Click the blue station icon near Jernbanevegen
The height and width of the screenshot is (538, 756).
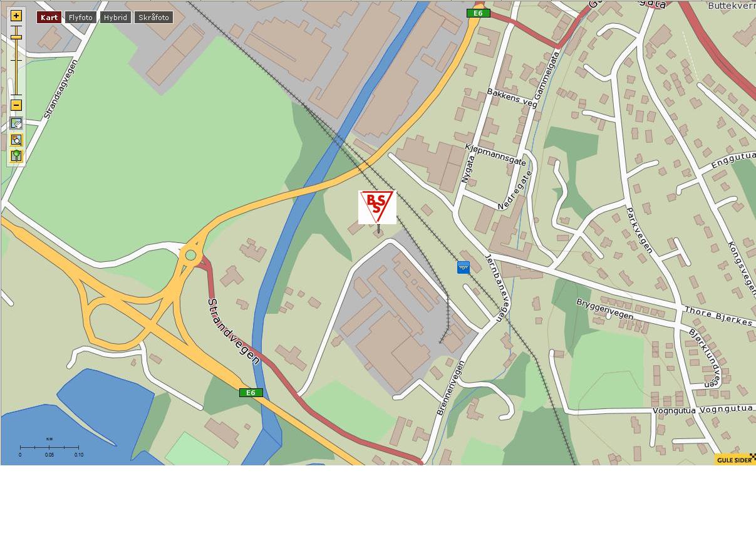(x=463, y=267)
